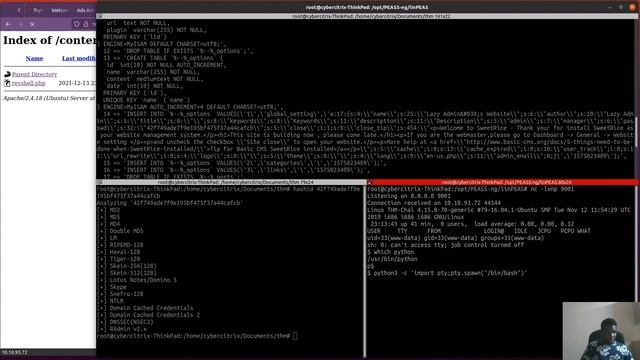Click the "Index of /content" page heading
The height and width of the screenshot is (360, 640).
tap(49, 40)
